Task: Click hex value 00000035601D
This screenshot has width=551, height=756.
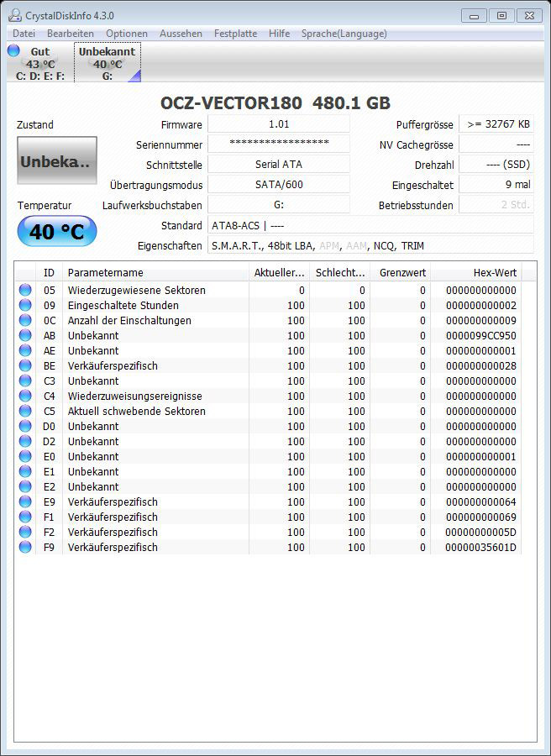Action: [x=480, y=547]
